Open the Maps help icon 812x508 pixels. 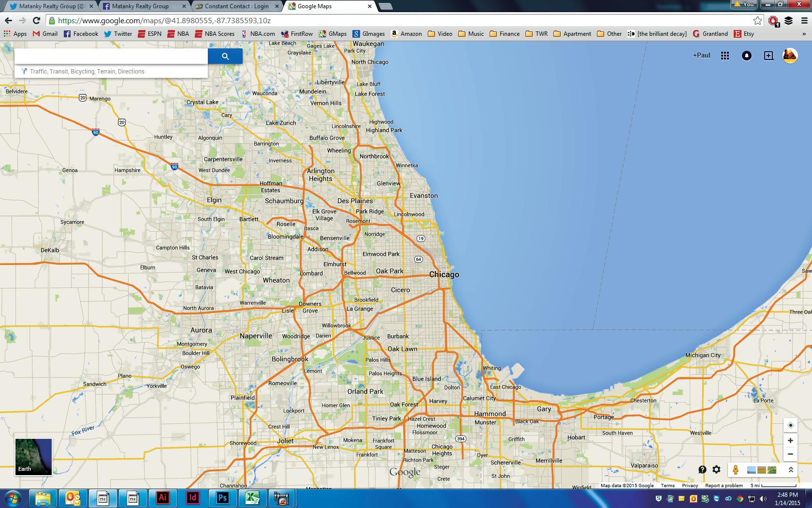click(702, 469)
